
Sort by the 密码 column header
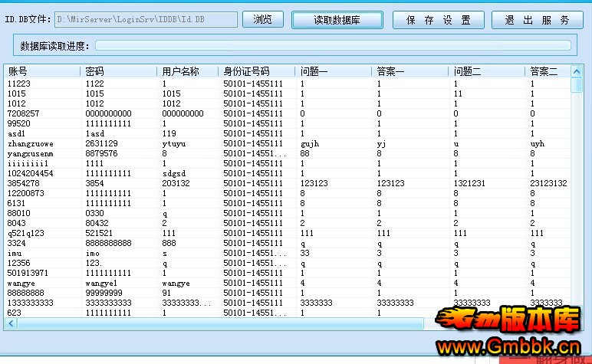118,71
